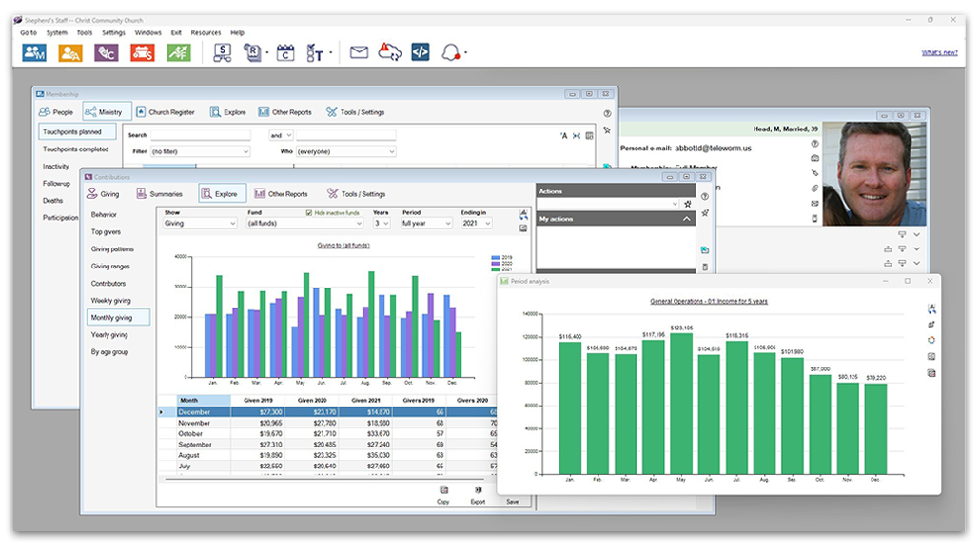This screenshot has height=556, width=980.
Task: Open the green Finance module icon
Action: 178,53
